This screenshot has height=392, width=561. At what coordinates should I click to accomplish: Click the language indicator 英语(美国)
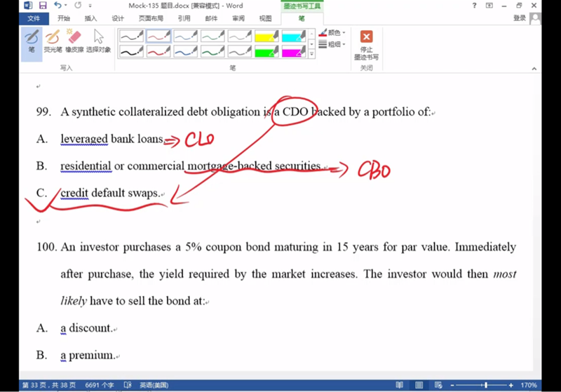(x=154, y=385)
